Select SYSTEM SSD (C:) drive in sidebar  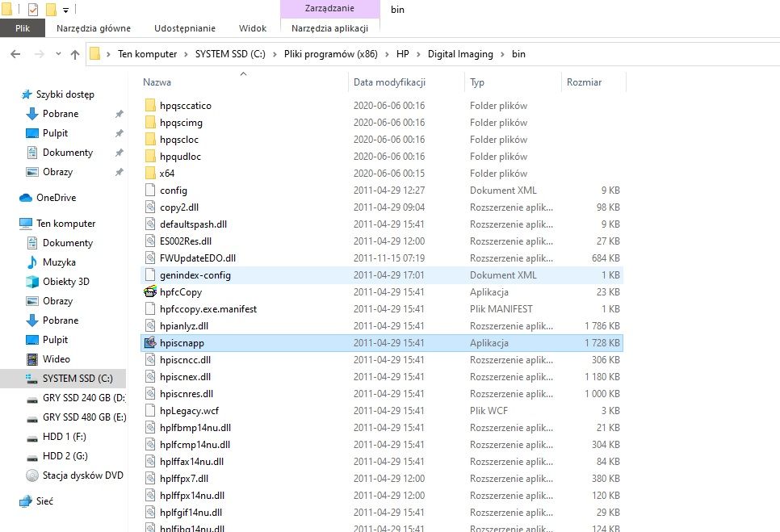78,379
